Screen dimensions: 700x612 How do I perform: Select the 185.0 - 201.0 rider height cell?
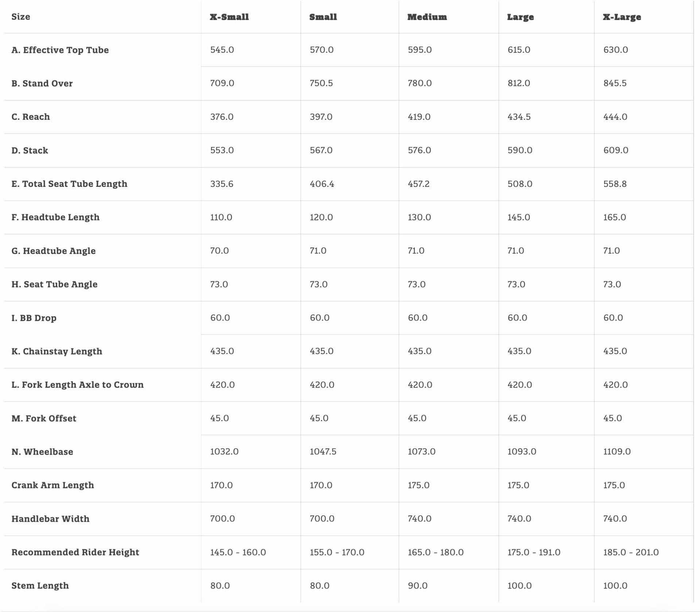(631, 552)
